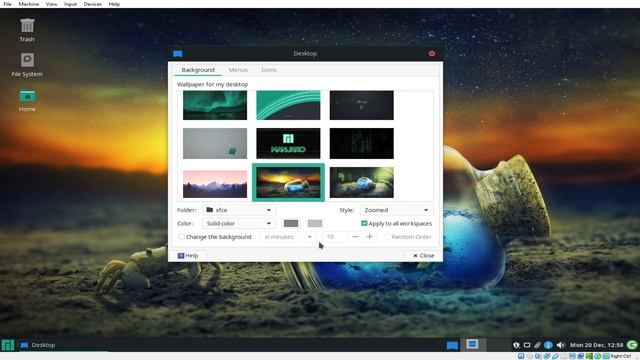Open the Style Zoomed dropdown
The height and width of the screenshot is (360, 640).
pyautogui.click(x=396, y=210)
